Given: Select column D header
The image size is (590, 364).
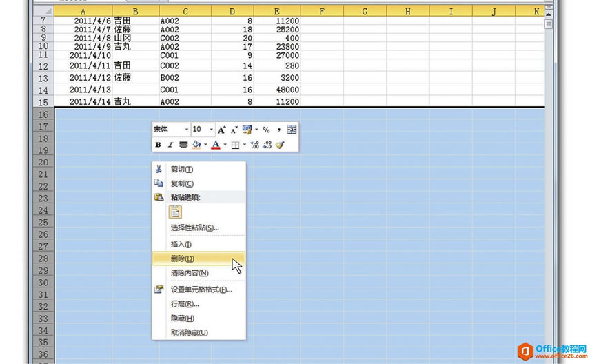Looking at the screenshot, I should click(x=232, y=11).
